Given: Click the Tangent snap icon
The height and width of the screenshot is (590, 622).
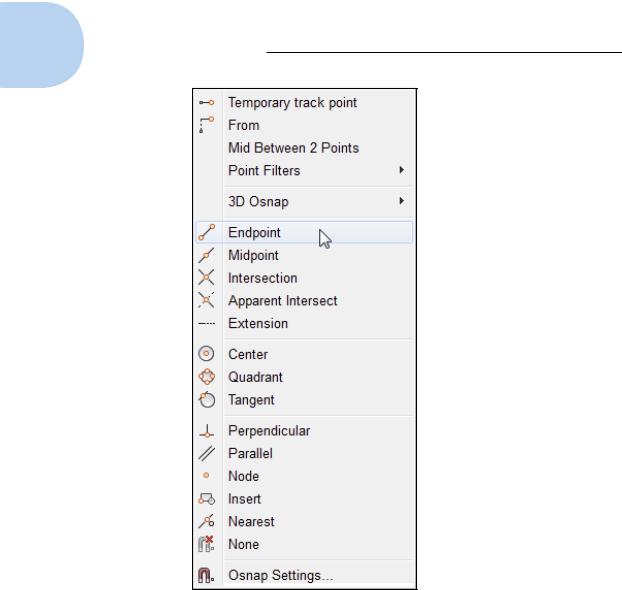Looking at the screenshot, I should pos(207,399).
